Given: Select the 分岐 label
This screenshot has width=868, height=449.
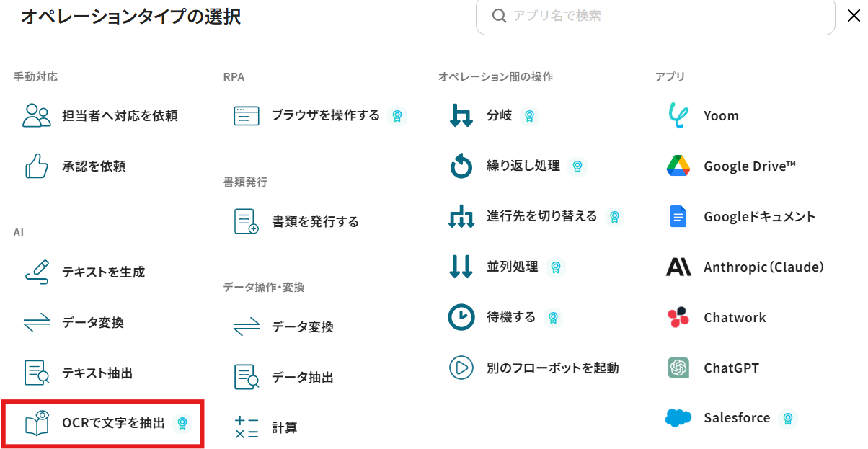Looking at the screenshot, I should (500, 115).
